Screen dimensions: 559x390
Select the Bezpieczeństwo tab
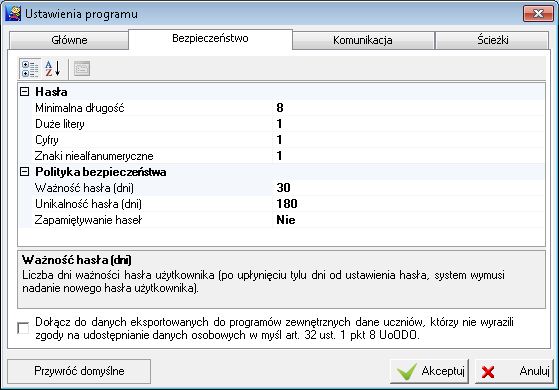(x=210, y=39)
